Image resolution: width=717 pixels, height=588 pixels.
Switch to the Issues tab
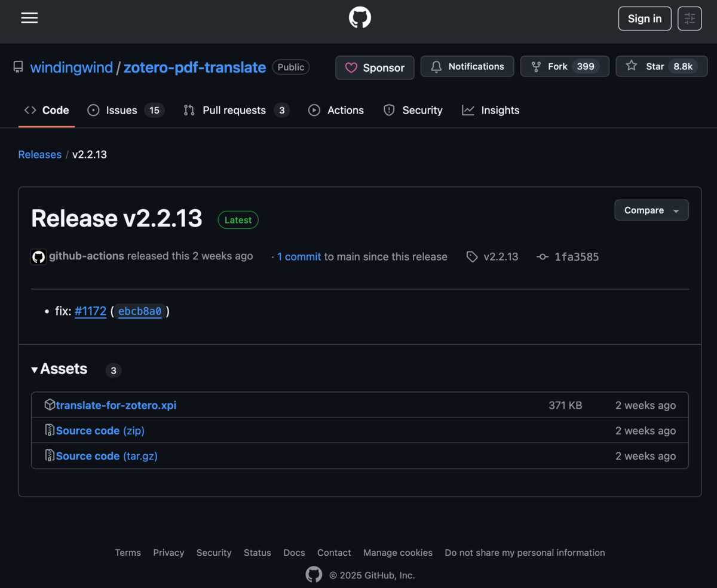coord(125,110)
